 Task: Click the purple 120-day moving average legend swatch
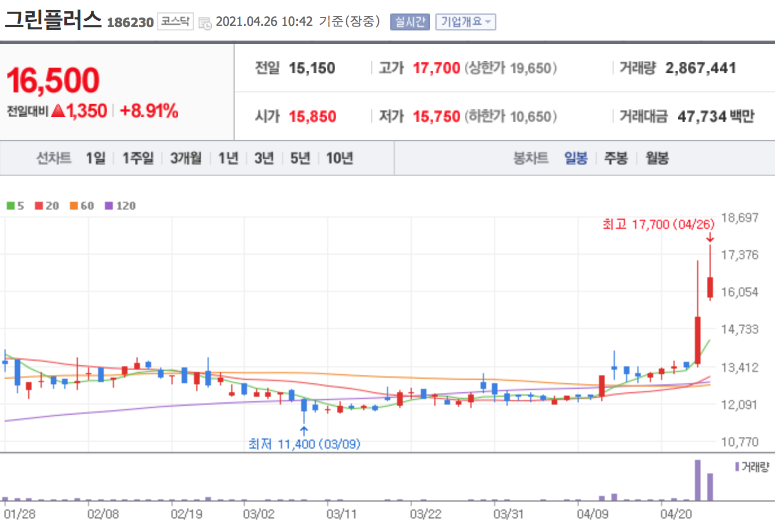click(x=109, y=206)
